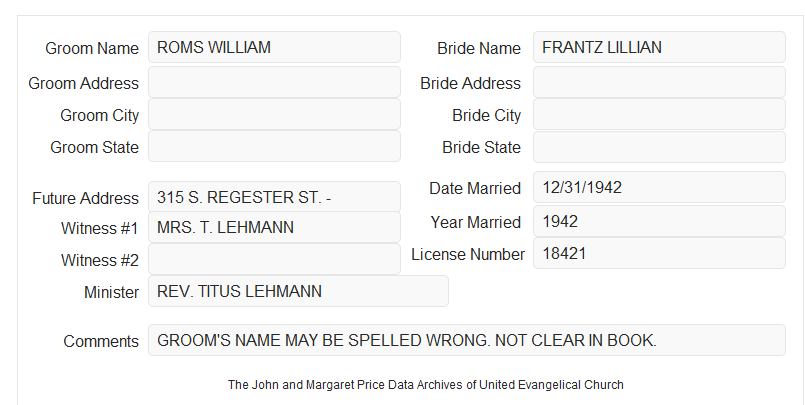Select the Future Address field with REGESTER ST.
805x405 pixels.
click(x=274, y=197)
